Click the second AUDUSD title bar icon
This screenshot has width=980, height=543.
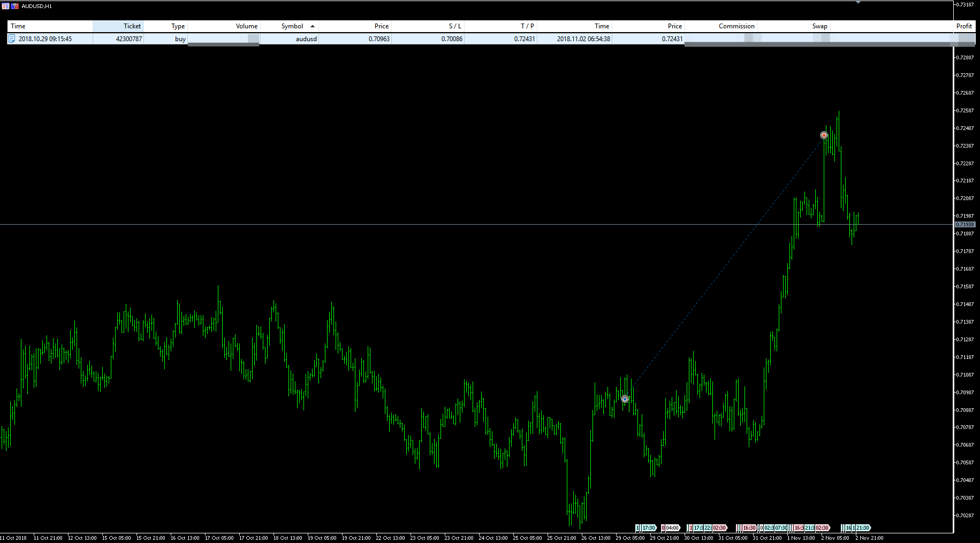coord(14,6)
